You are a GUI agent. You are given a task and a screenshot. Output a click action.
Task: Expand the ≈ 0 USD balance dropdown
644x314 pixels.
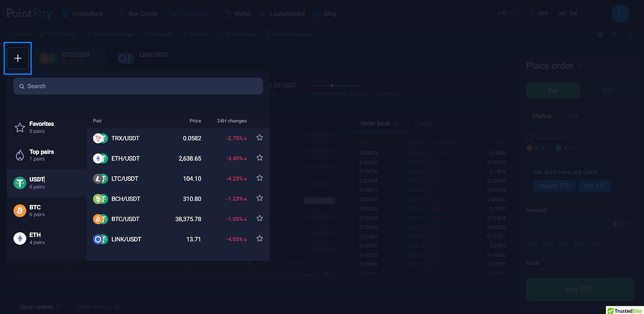pyautogui.click(x=510, y=13)
